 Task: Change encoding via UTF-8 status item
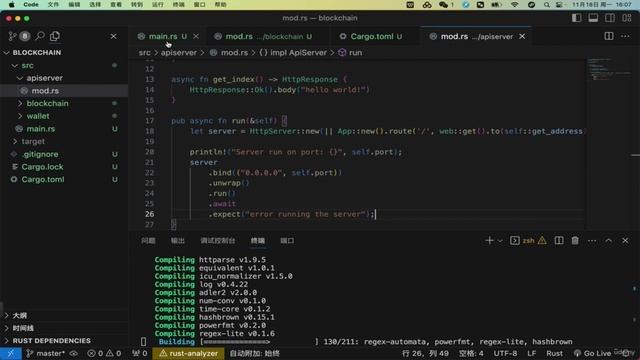tap(505, 353)
